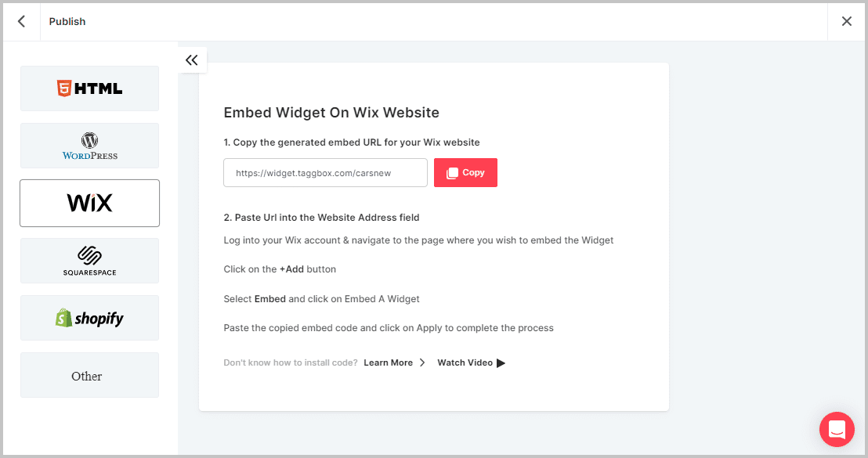Collapse the platform sidebar panel

pos(192,60)
